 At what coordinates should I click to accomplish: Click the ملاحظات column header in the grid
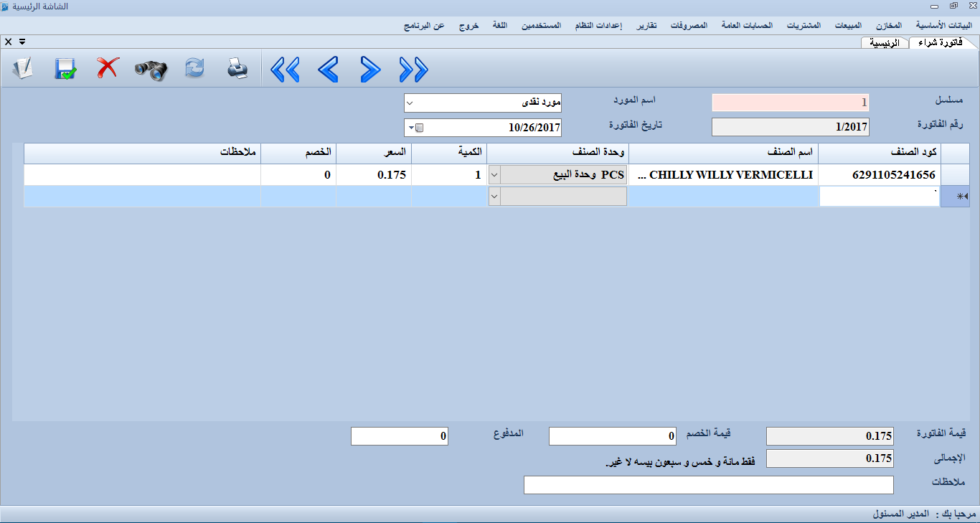pyautogui.click(x=142, y=154)
